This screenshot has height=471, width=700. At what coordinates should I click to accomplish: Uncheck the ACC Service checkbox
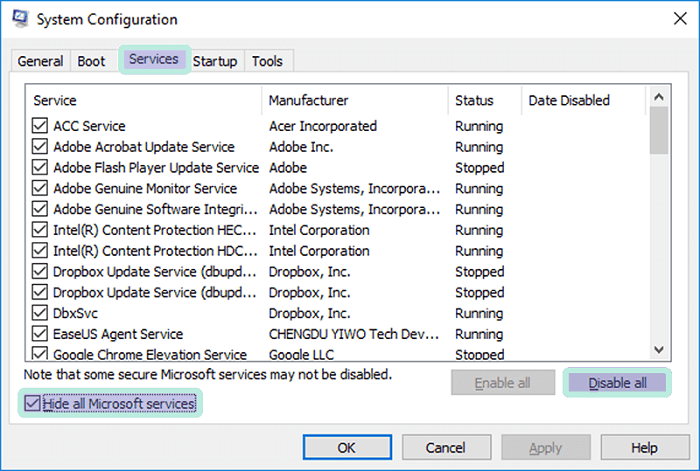pyautogui.click(x=40, y=126)
